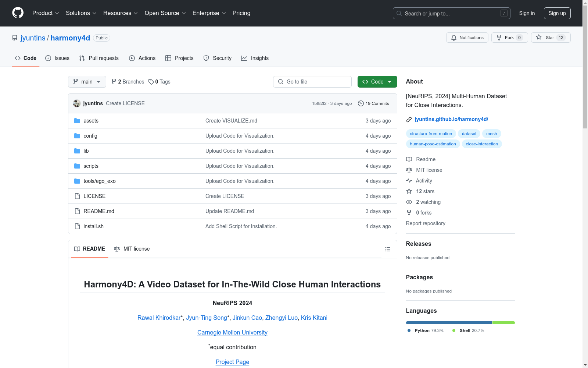This screenshot has width=588, height=368.
Task: Click the Shell language bar segment
Action: [503, 323]
